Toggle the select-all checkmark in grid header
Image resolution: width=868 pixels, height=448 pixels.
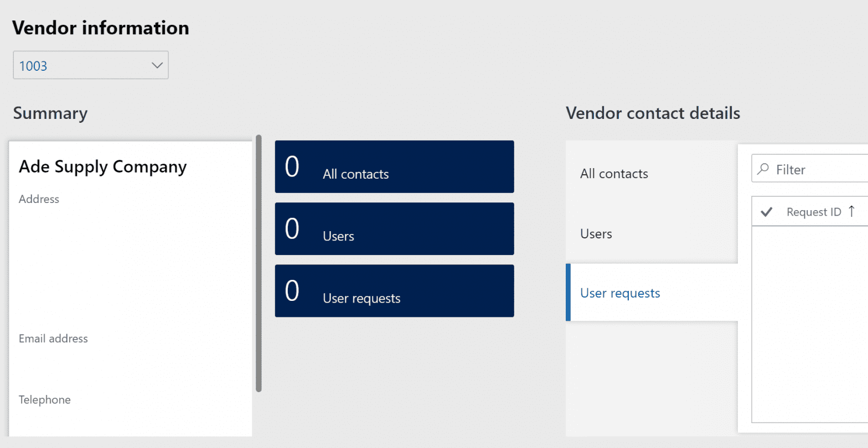tap(767, 212)
